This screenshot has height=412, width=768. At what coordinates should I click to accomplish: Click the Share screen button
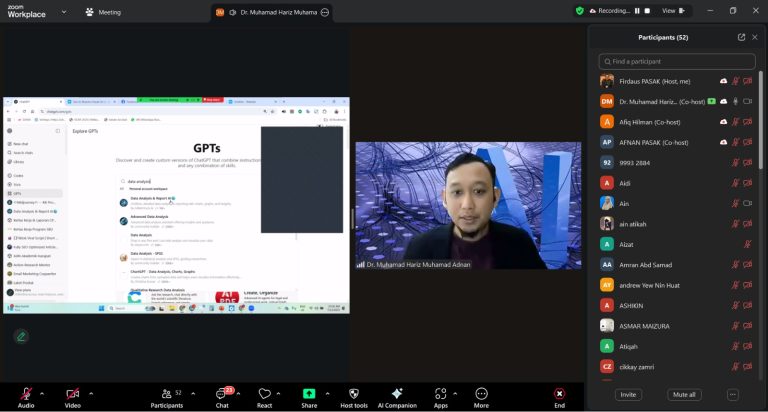tap(309, 394)
